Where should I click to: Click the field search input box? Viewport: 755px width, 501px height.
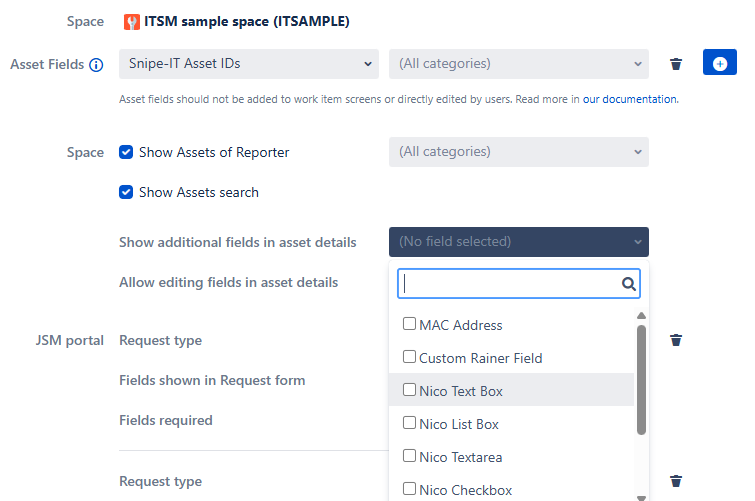coord(510,284)
